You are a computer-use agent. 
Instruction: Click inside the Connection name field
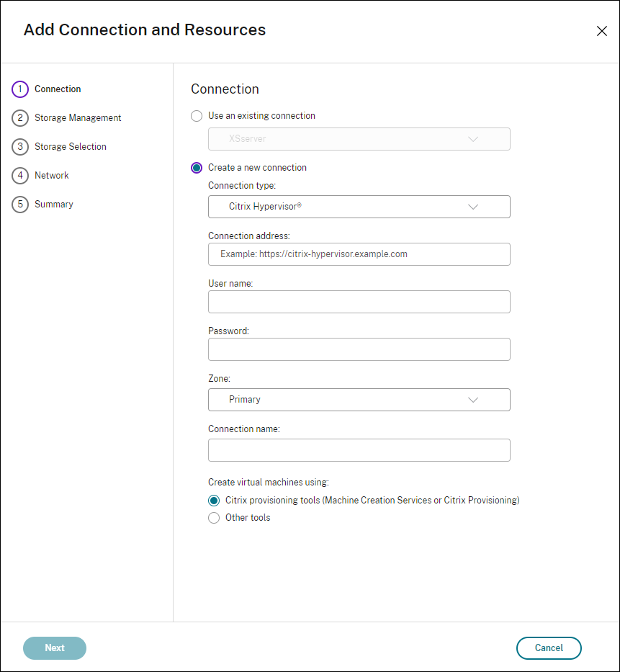pyautogui.click(x=359, y=449)
